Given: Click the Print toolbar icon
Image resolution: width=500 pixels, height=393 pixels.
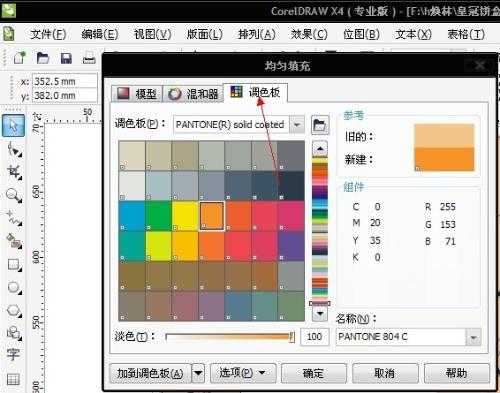Looking at the screenshot, I should pyautogui.click(x=89, y=58).
